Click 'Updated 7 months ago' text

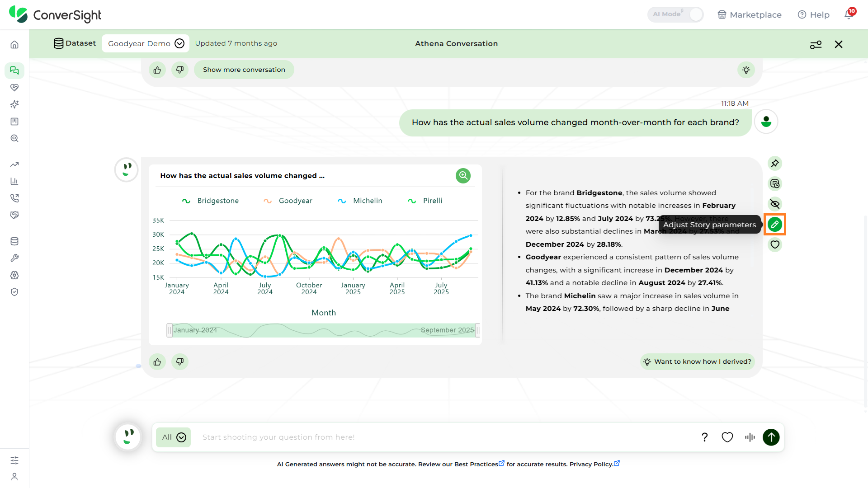click(236, 43)
